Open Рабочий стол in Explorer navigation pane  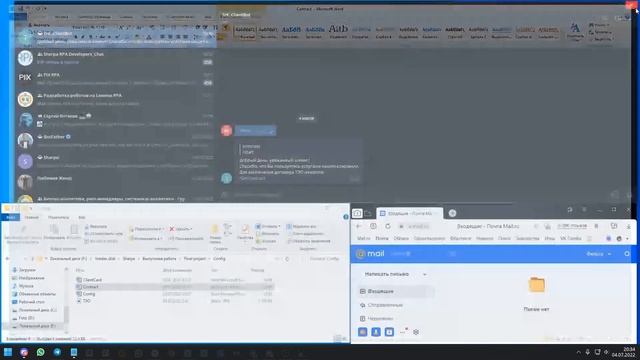31,302
